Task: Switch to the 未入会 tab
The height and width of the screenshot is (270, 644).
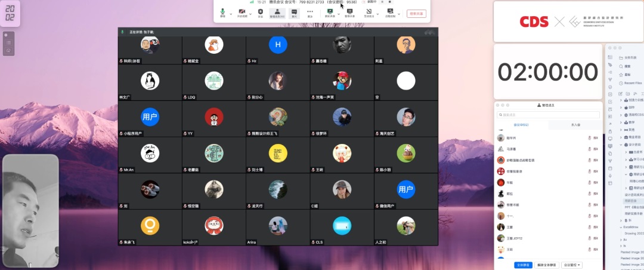Action: coord(575,125)
